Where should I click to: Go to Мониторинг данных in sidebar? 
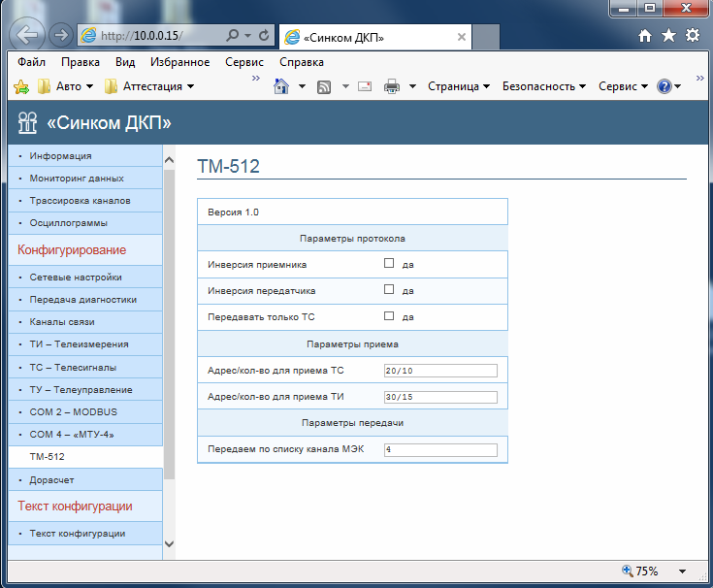[x=77, y=179]
